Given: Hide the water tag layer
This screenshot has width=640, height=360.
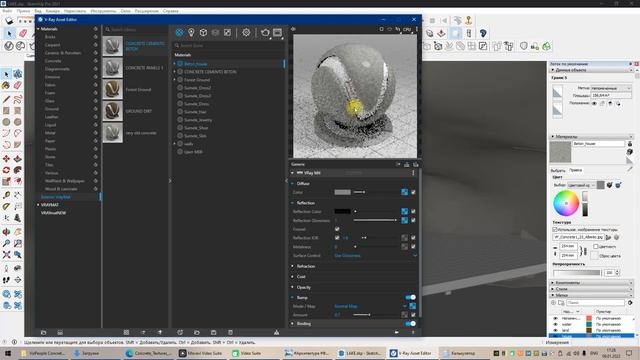Looking at the screenshot, I should tap(555, 324).
